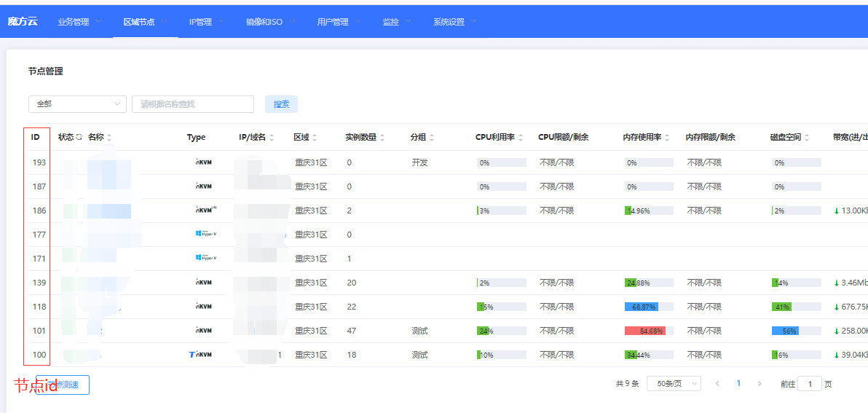Click the 魔方云 logo
Viewport: 868px width, 413px height.
pos(23,22)
